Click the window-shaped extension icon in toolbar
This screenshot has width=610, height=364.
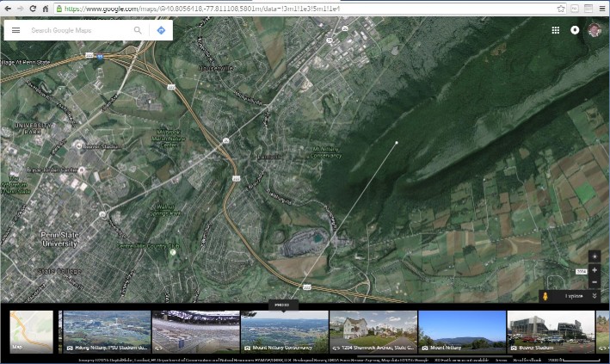(x=588, y=9)
